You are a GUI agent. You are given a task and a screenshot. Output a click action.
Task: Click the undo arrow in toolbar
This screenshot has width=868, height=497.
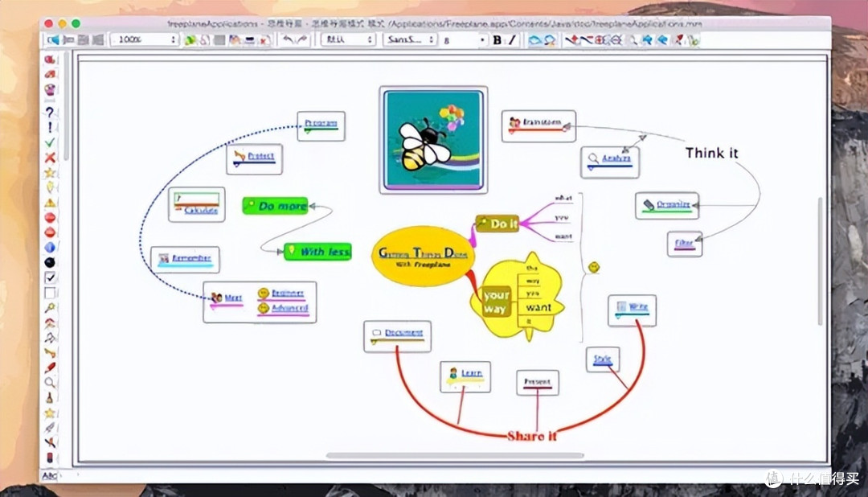288,40
